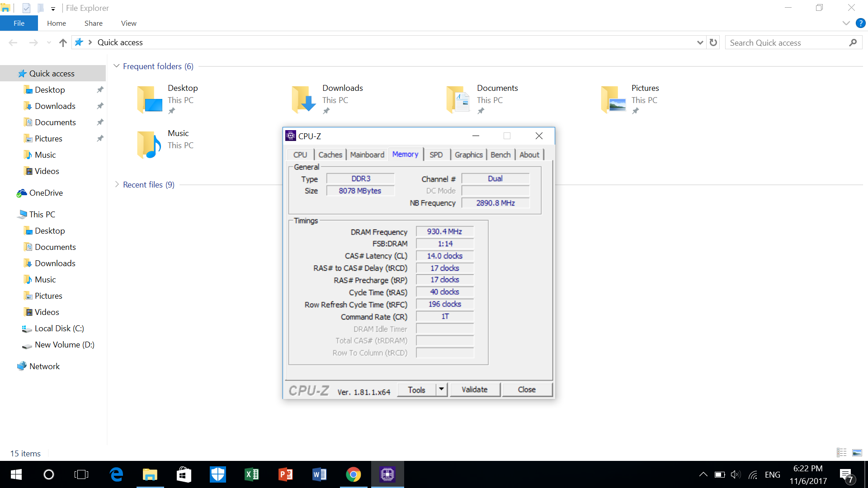Viewport: 868px width, 488px height.
Task: Open the File menu in File Explorer
Action: pyautogui.click(x=19, y=23)
